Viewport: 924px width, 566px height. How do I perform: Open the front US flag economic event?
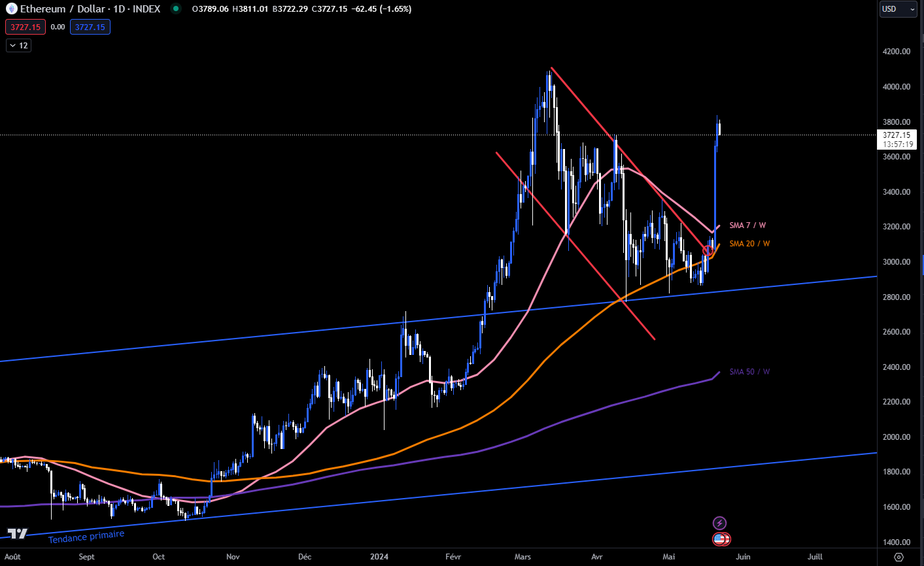tap(719, 539)
